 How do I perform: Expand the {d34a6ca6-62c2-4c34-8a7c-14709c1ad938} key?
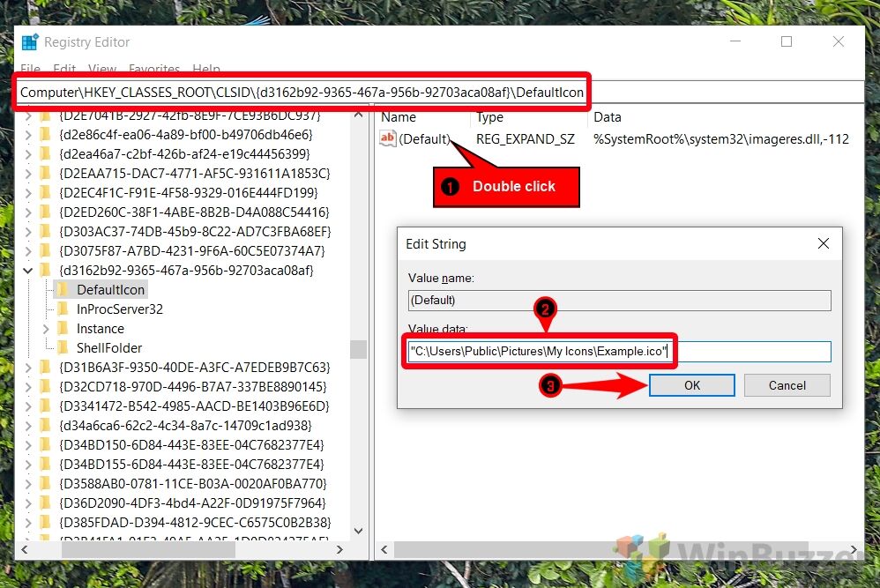tap(28, 426)
